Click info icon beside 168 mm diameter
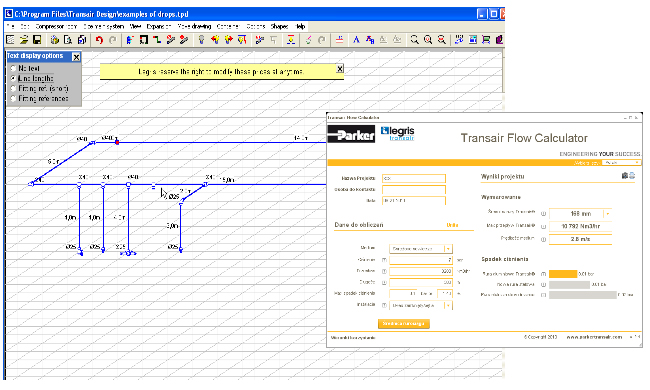Screen dimensions: 650x390 pyautogui.click(x=543, y=214)
